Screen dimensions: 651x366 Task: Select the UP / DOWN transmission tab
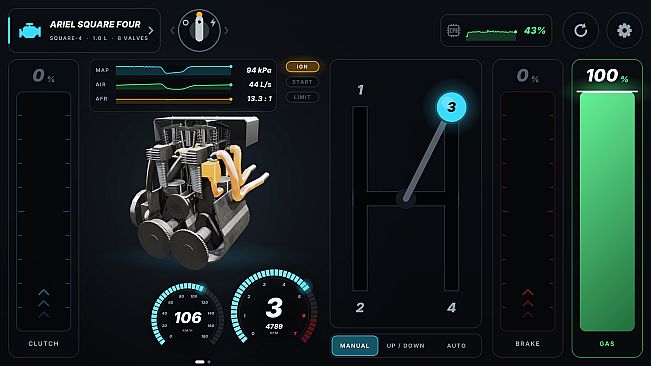tap(406, 346)
